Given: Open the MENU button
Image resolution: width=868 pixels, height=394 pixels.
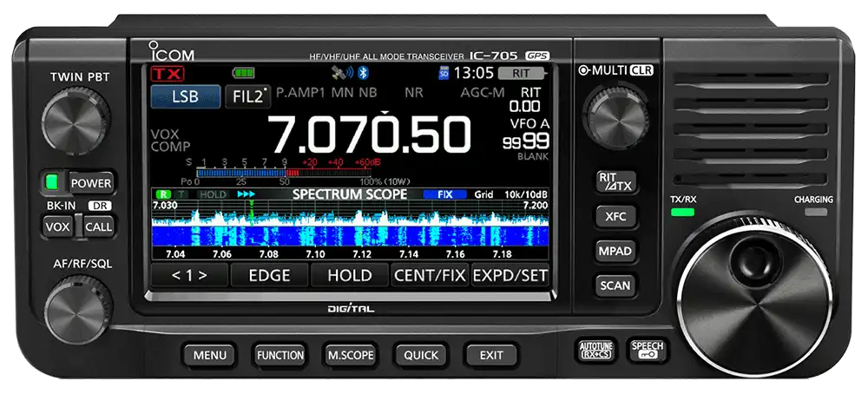Looking at the screenshot, I should (209, 355).
